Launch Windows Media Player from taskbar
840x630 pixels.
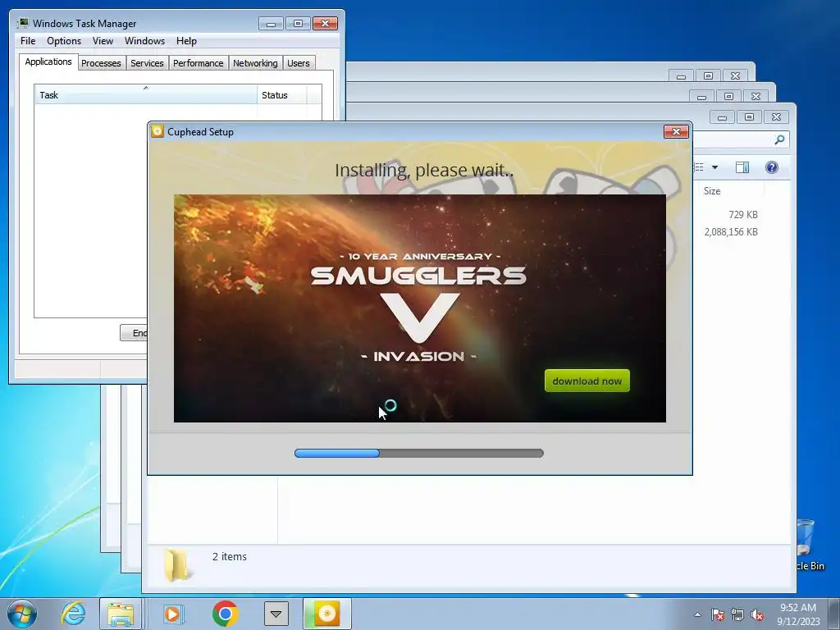tap(172, 614)
